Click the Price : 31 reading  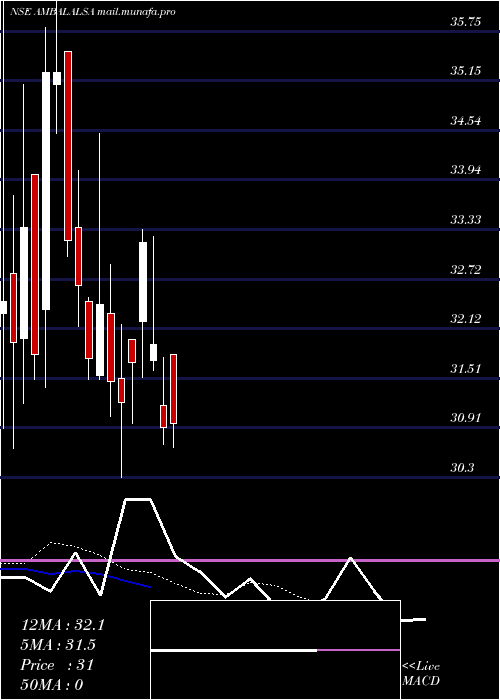pyautogui.click(x=57, y=665)
